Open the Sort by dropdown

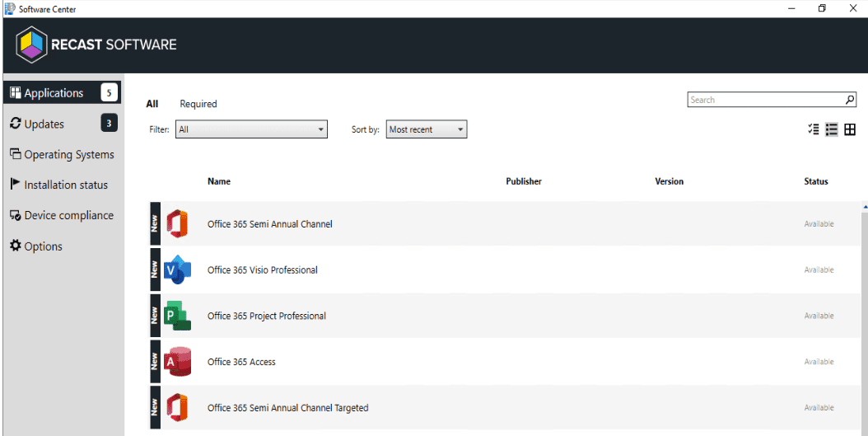426,129
